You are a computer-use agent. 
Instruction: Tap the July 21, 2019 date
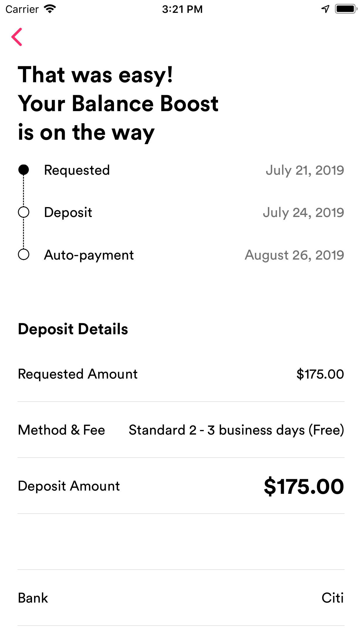305,170
